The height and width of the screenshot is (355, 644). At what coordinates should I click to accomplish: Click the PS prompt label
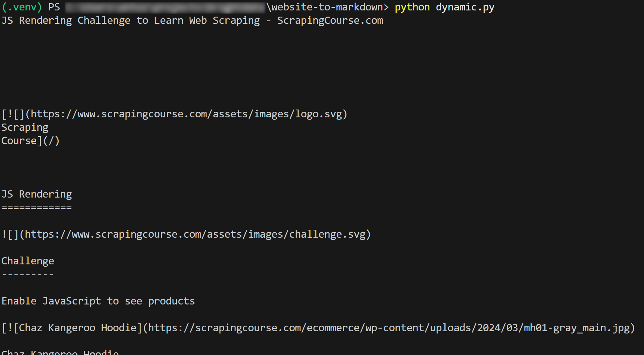pyautogui.click(x=54, y=7)
